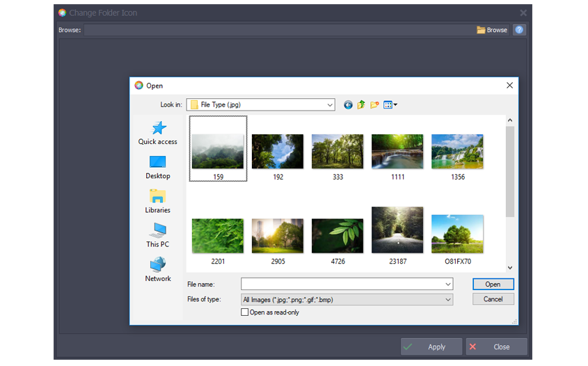Create a new folder icon
This screenshot has width=588, height=366.
(374, 105)
